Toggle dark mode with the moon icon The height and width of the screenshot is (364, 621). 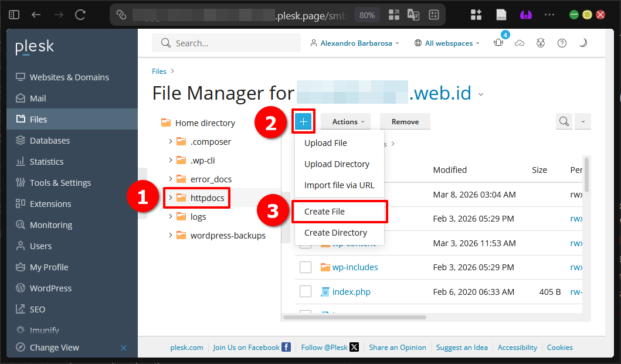pos(582,43)
